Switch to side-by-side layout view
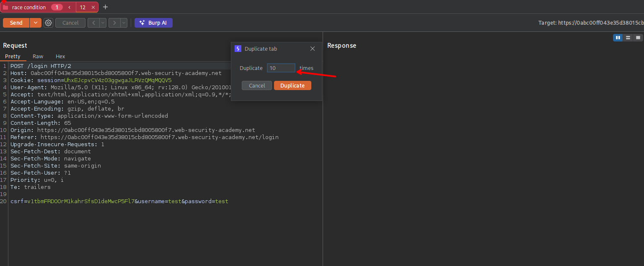 click(x=618, y=38)
